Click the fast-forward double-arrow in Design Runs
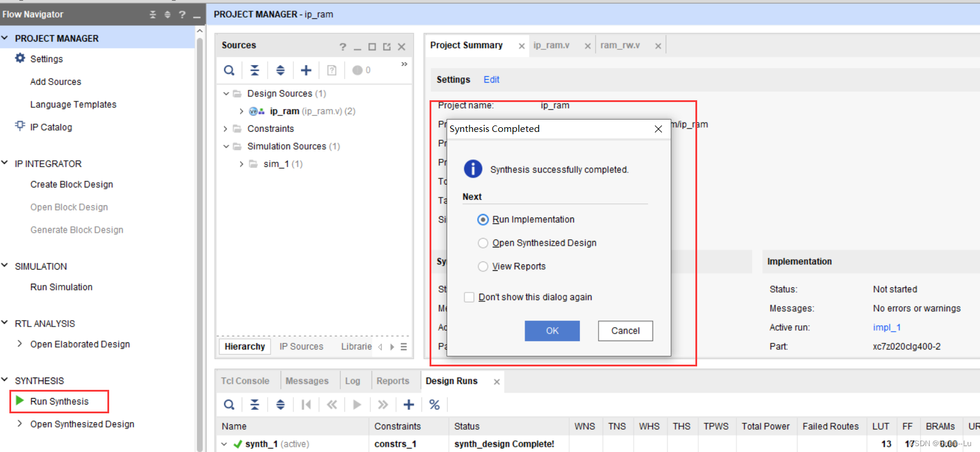The height and width of the screenshot is (452, 980). [x=383, y=405]
